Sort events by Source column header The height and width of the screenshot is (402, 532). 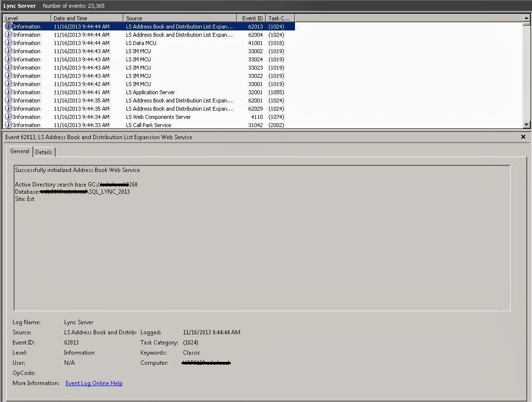tap(180, 18)
